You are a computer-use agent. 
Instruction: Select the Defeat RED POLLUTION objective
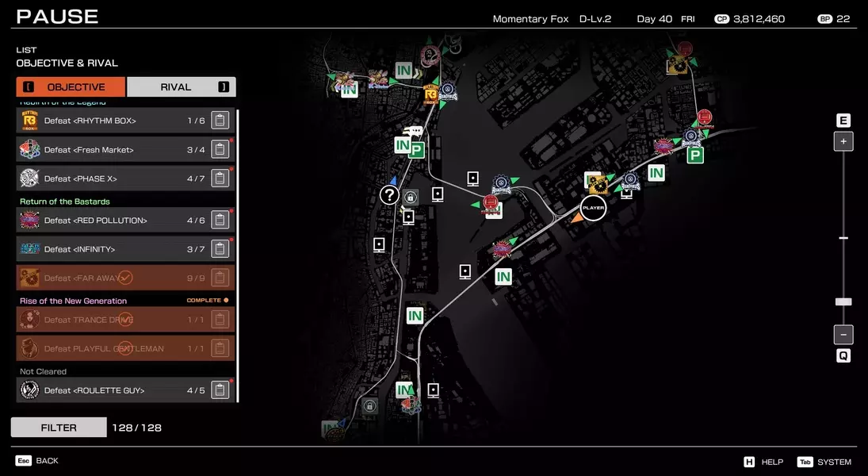tap(111, 221)
